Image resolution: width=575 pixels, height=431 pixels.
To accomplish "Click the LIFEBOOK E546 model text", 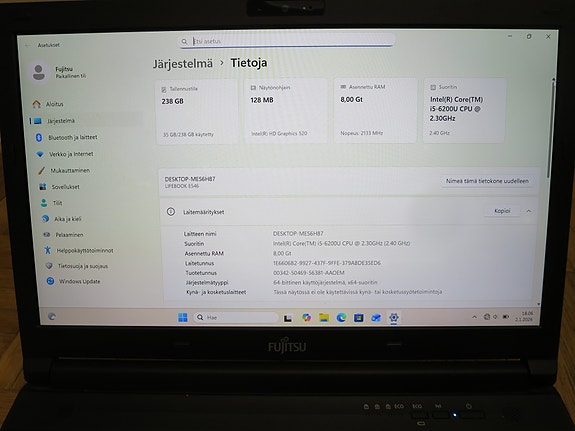I will pos(182,186).
